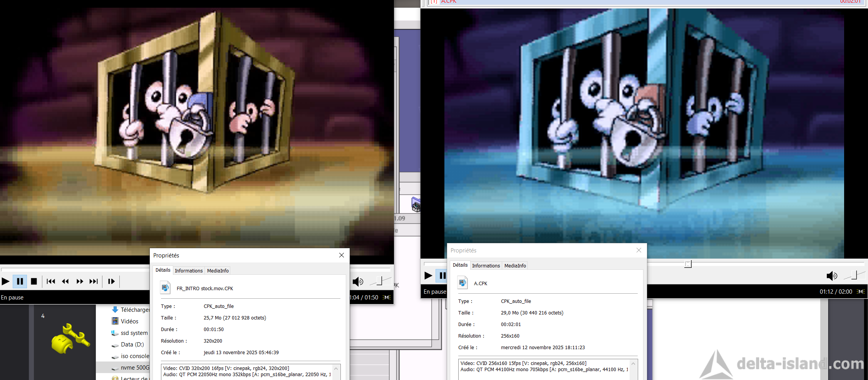Skip to previous file in left player
This screenshot has width=868, height=380.
(51, 281)
